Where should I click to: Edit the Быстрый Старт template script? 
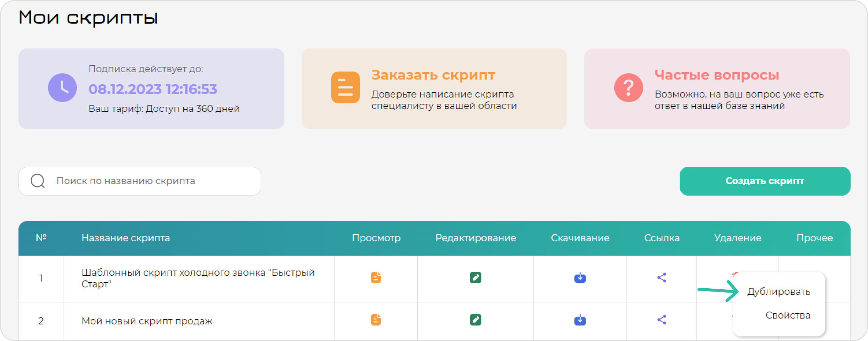pyautogui.click(x=475, y=278)
